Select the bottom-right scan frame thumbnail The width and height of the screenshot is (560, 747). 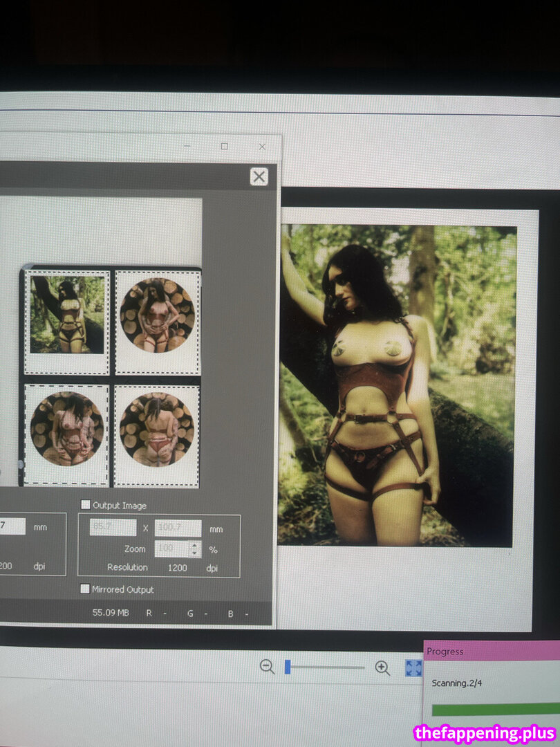point(156,434)
